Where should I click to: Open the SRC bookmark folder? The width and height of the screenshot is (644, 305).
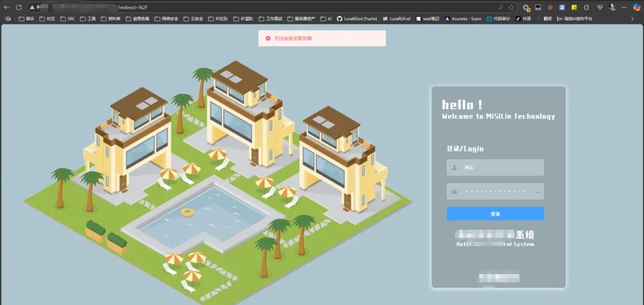(68, 19)
